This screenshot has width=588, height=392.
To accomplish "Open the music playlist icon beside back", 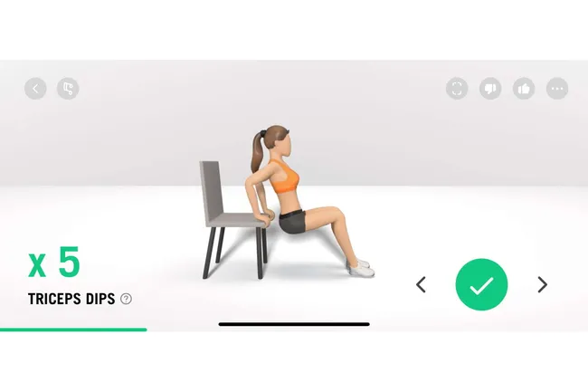I will tap(68, 89).
